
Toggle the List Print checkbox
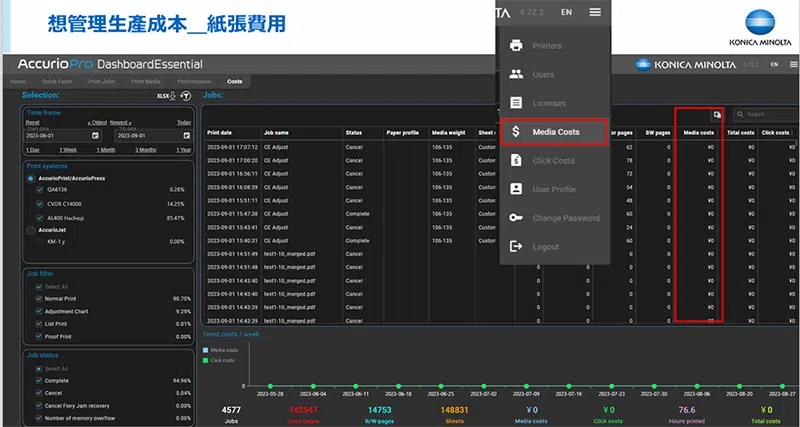coord(39,324)
